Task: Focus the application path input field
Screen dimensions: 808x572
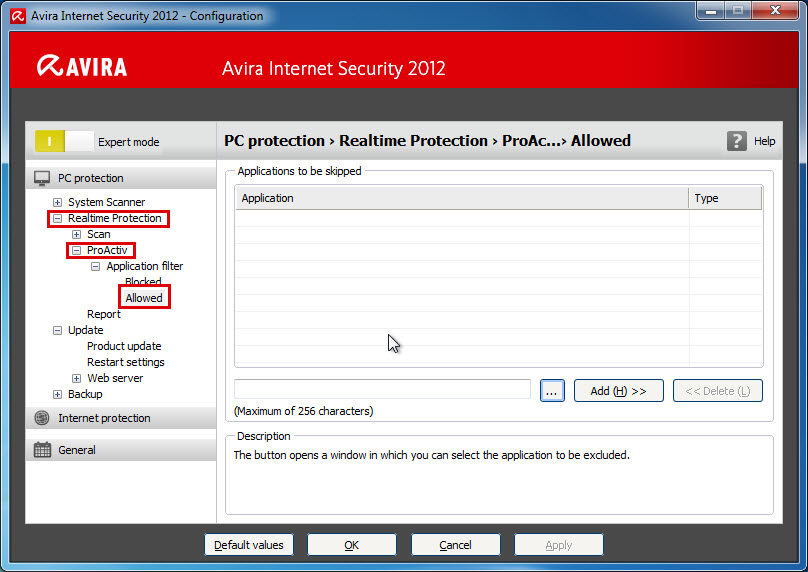Action: point(382,389)
